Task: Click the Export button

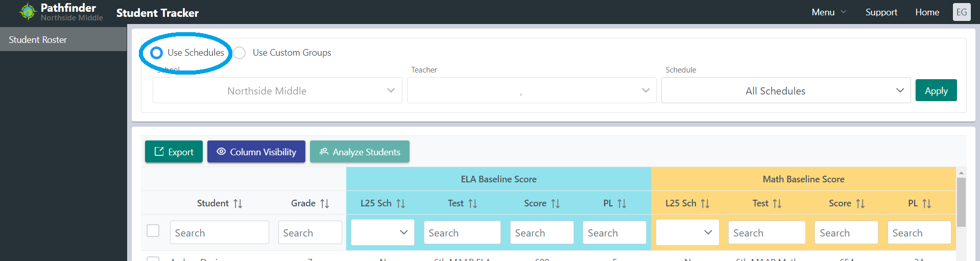Action: tap(174, 152)
